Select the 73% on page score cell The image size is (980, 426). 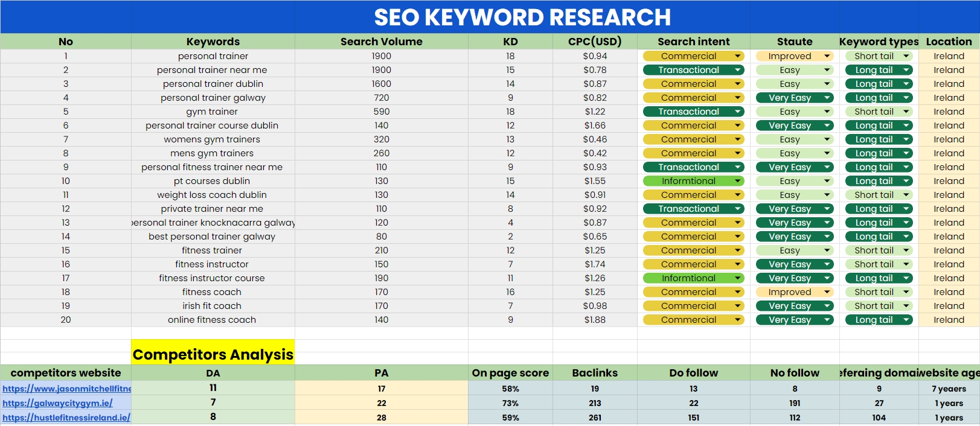(510, 403)
